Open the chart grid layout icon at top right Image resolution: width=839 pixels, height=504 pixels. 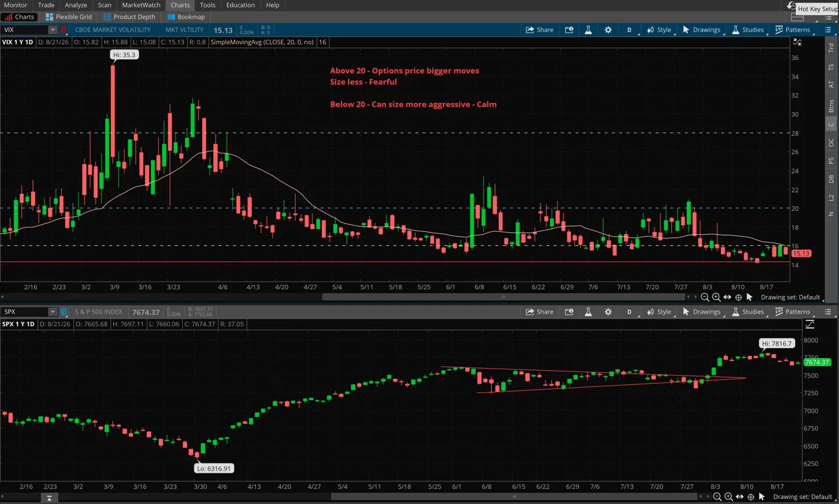coord(797,17)
